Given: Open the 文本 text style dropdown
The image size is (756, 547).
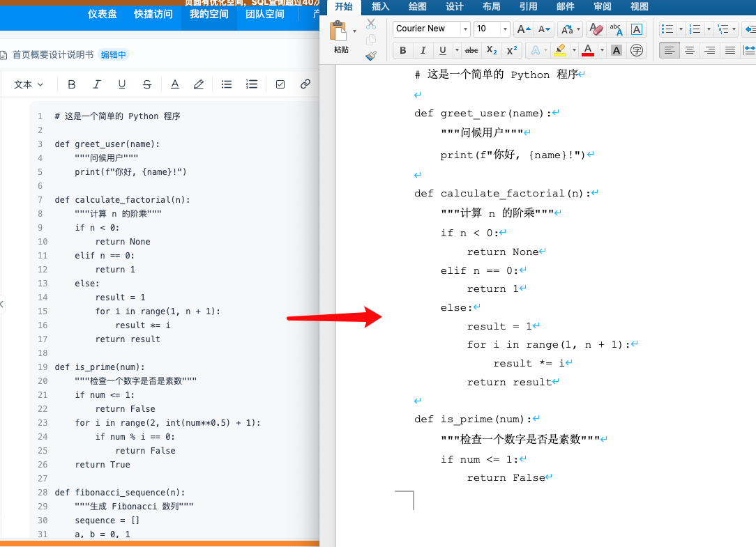Looking at the screenshot, I should (29, 84).
